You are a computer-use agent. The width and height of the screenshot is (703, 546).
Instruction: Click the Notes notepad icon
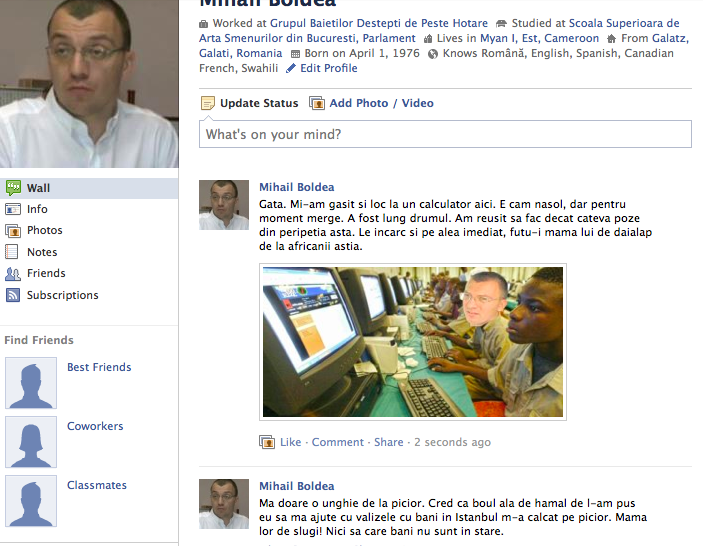pyautogui.click(x=12, y=252)
